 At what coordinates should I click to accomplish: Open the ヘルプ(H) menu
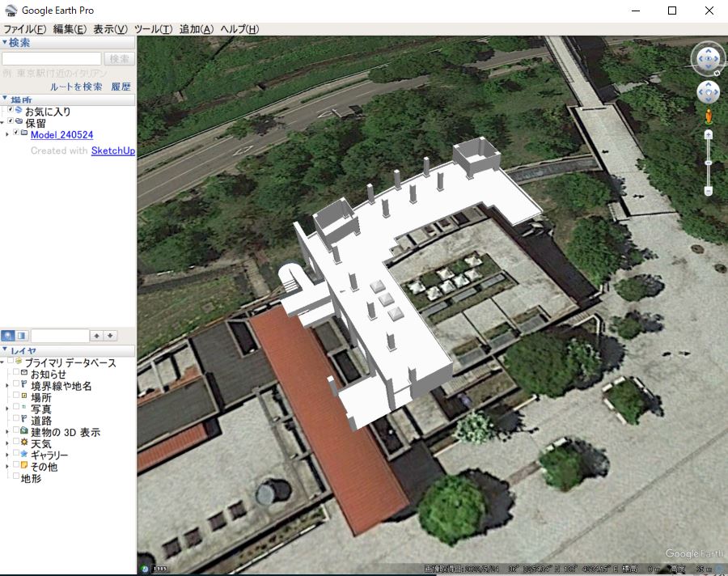pos(239,29)
